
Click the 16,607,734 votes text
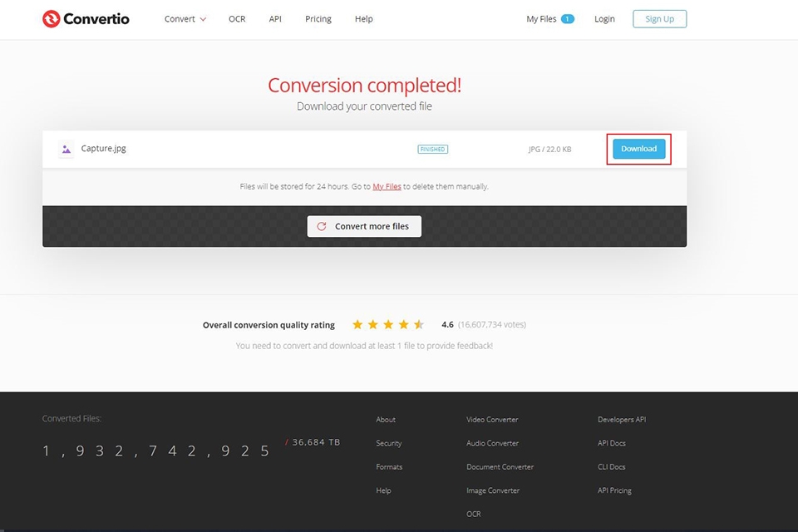tap(492, 324)
